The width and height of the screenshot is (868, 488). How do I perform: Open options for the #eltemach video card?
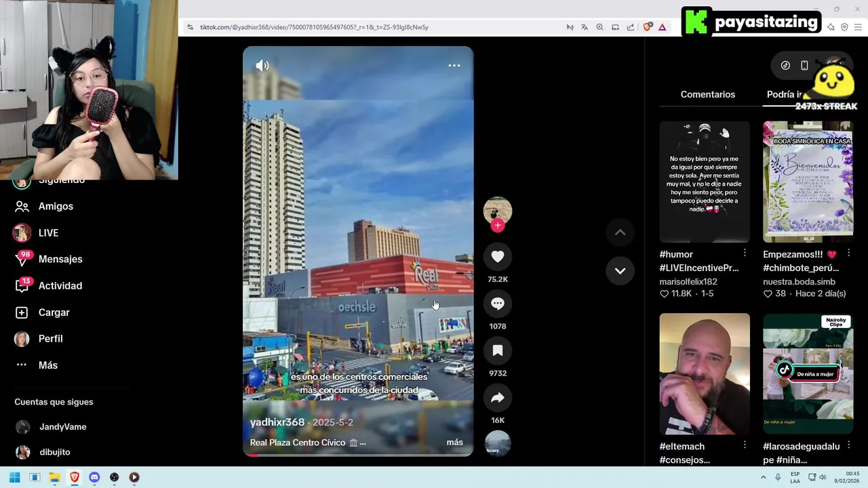(745, 445)
